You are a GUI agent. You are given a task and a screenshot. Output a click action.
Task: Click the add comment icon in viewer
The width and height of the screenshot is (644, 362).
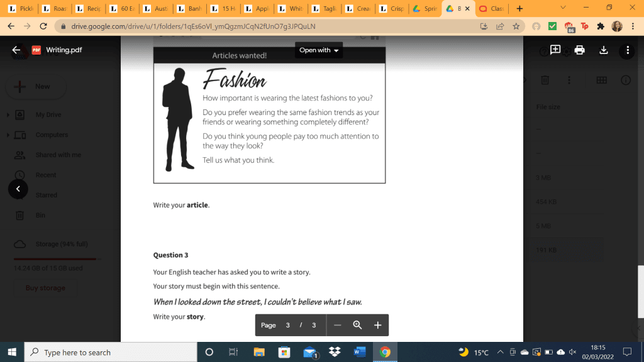pos(555,50)
